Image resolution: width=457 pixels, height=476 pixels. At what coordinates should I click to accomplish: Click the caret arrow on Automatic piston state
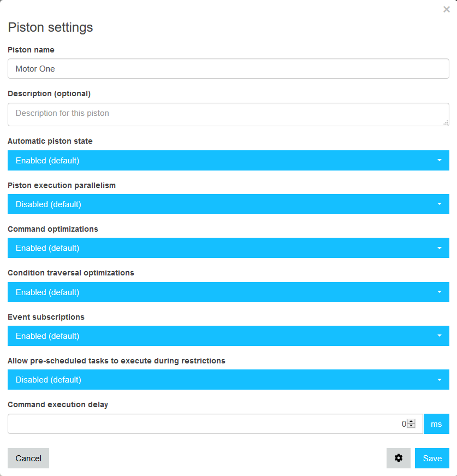(439, 160)
